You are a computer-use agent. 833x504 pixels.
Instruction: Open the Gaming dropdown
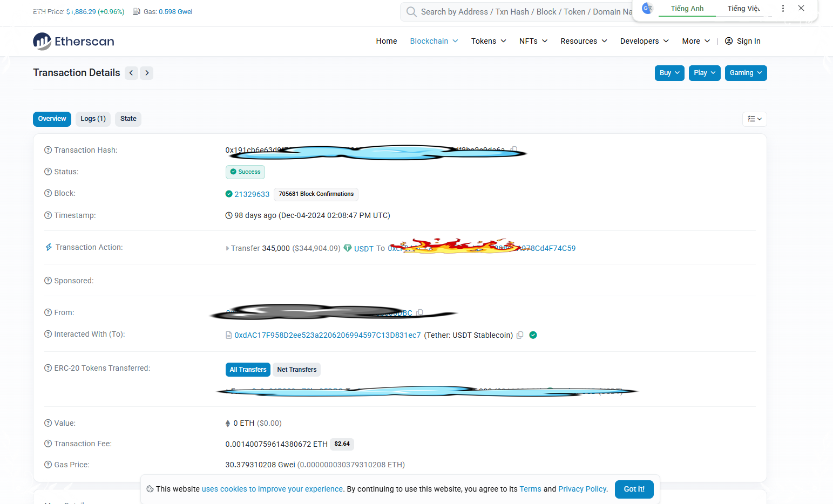746,73
